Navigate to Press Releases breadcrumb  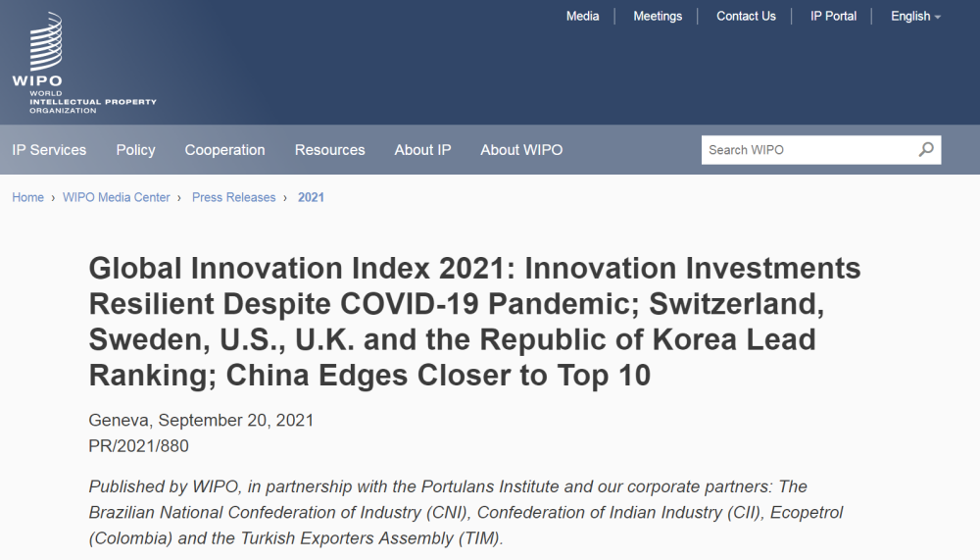point(233,197)
